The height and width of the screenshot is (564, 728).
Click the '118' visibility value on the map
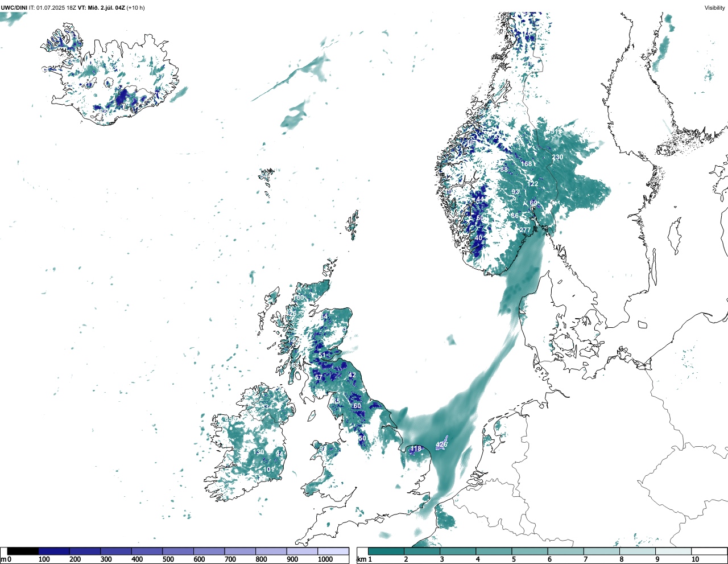416,449
